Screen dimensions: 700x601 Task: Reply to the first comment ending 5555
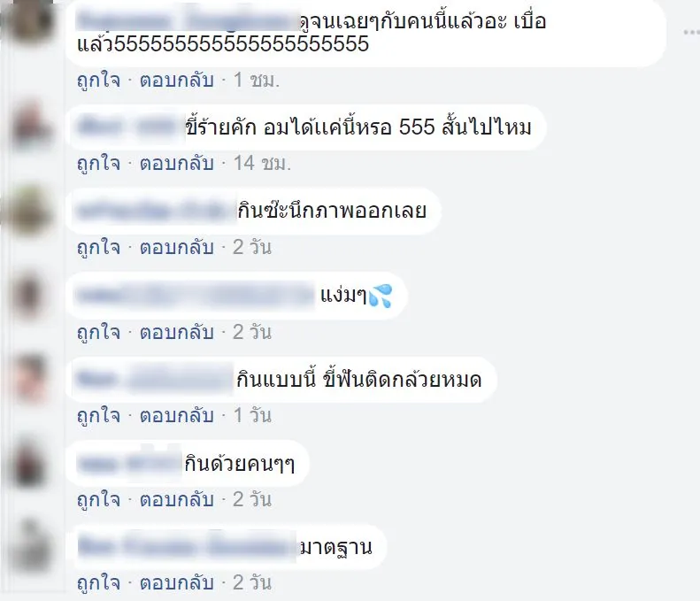[177, 80]
